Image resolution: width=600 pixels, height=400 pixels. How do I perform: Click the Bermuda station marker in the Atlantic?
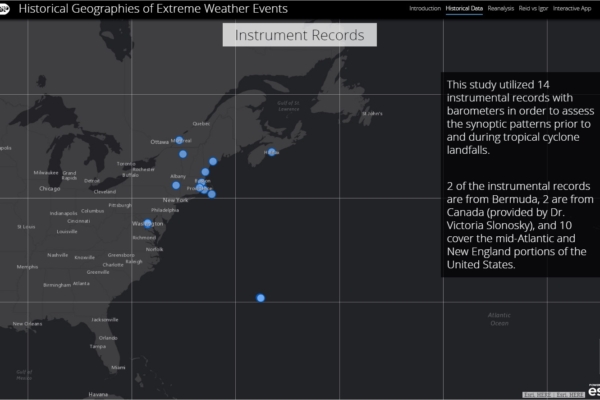pos(260,297)
